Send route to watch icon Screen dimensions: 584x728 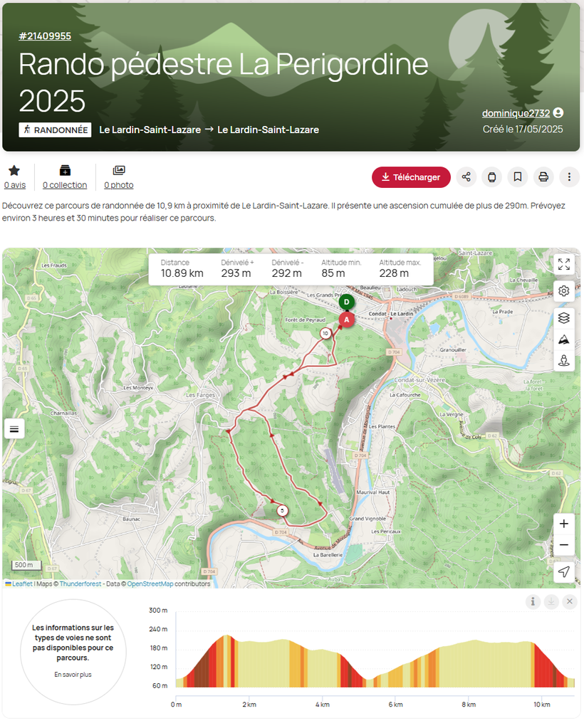(491, 177)
